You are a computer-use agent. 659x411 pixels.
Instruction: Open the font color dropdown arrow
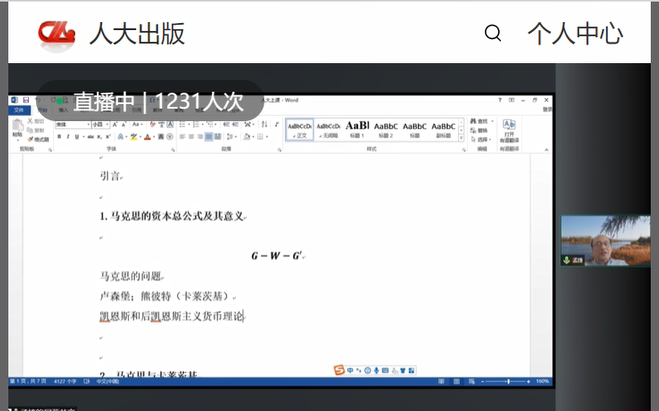pyautogui.click(x=154, y=137)
